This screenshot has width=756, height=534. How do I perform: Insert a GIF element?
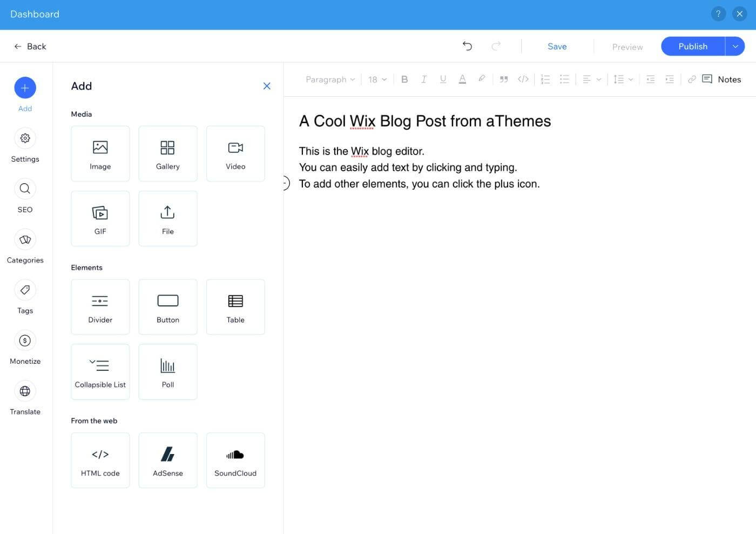pyautogui.click(x=100, y=218)
